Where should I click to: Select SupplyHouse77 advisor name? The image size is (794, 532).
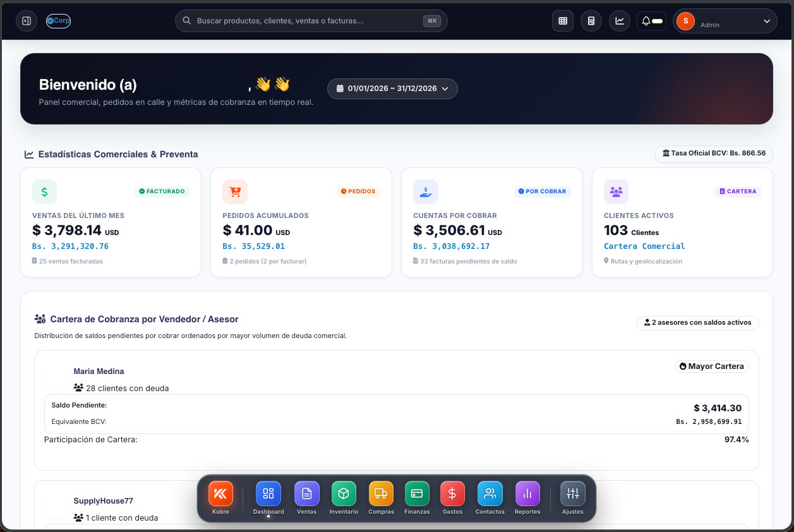coord(104,501)
